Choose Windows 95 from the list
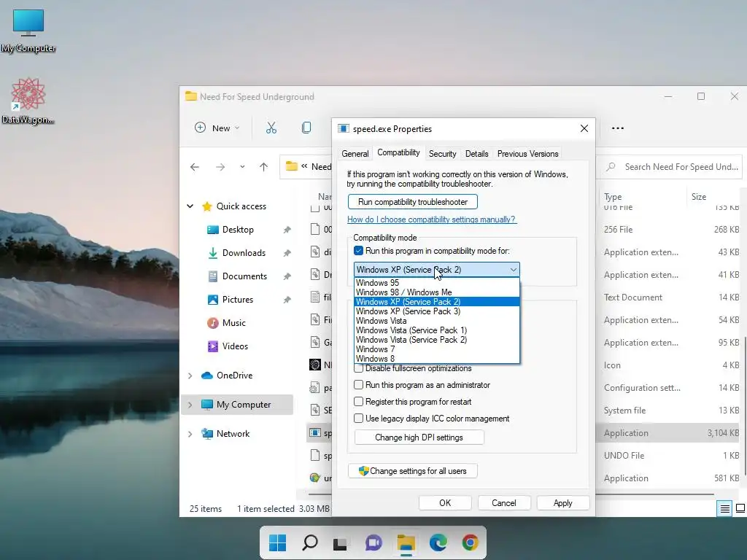This screenshot has width=747, height=560. (437, 283)
